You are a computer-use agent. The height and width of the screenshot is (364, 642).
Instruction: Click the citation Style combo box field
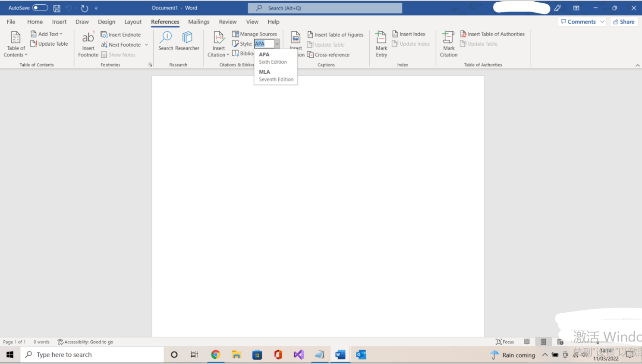264,44
